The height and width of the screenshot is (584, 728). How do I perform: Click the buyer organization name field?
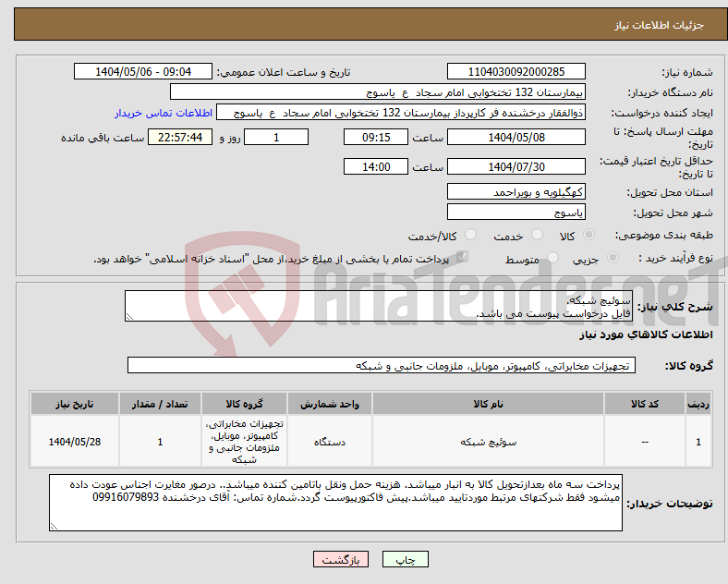coord(378,91)
